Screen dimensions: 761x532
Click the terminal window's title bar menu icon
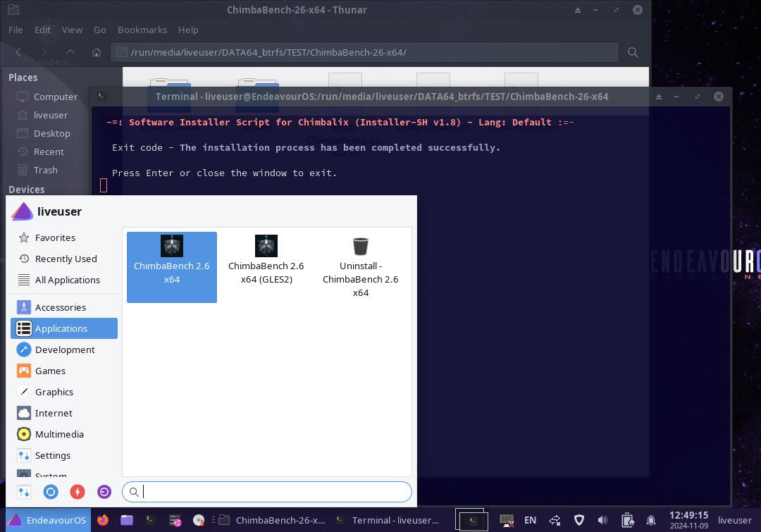[101, 96]
